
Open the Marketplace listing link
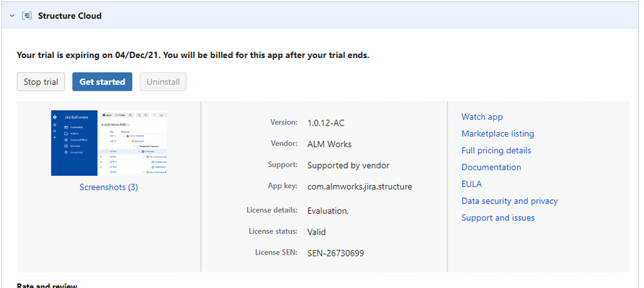tap(498, 134)
